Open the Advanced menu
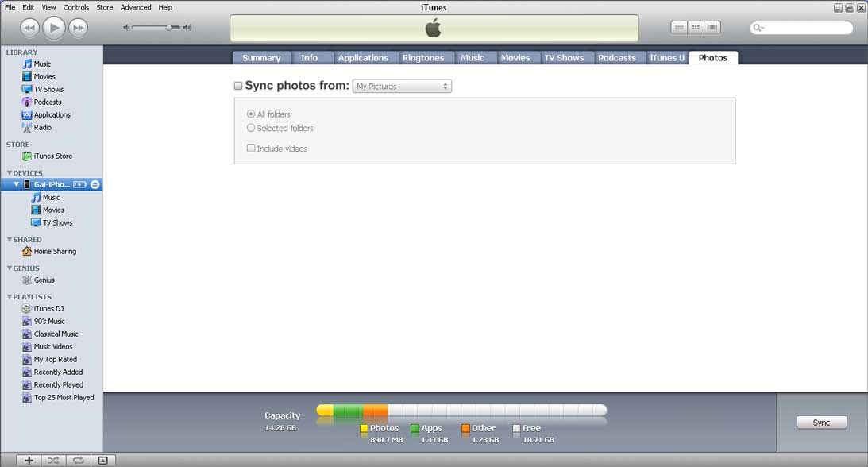The height and width of the screenshot is (467, 868). (x=136, y=7)
